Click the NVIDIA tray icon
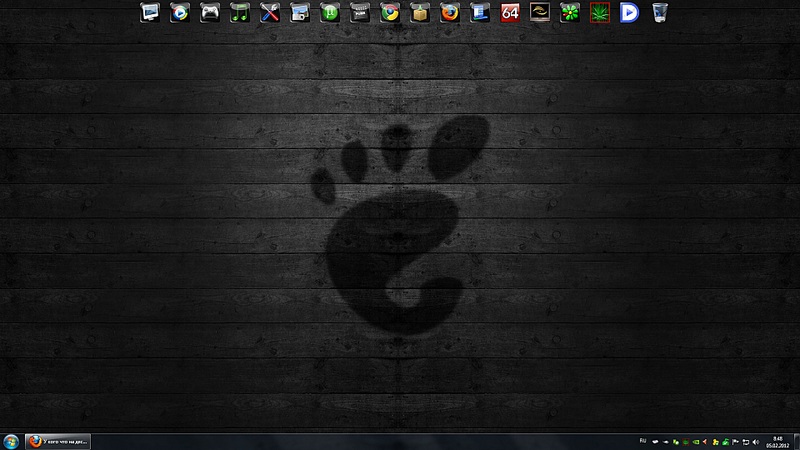800x450 pixels. (695, 442)
